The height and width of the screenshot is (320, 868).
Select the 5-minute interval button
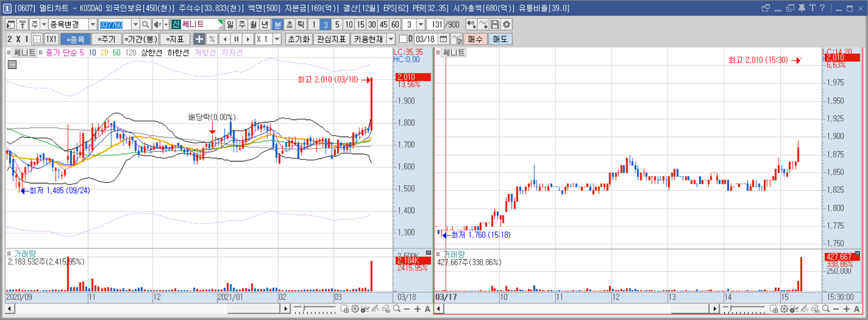pyautogui.click(x=337, y=24)
